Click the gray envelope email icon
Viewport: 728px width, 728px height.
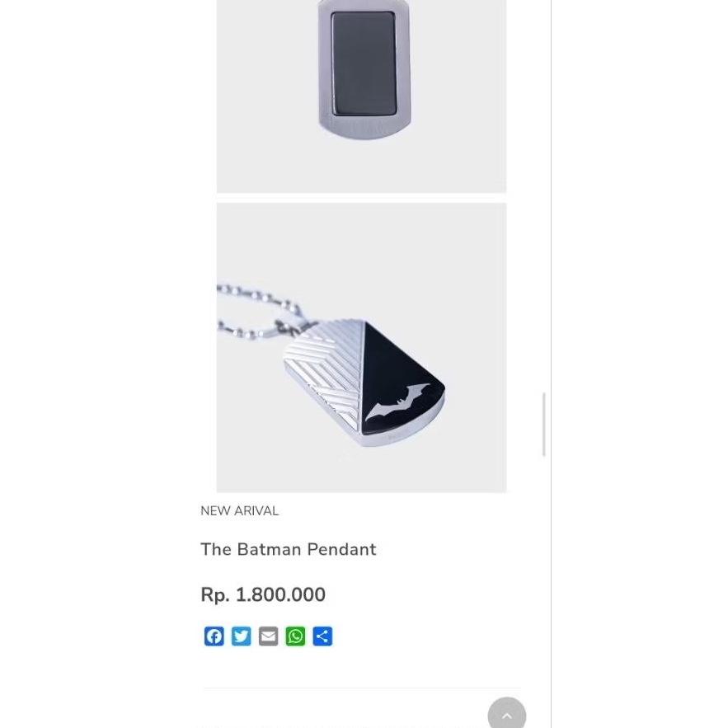[268, 636]
